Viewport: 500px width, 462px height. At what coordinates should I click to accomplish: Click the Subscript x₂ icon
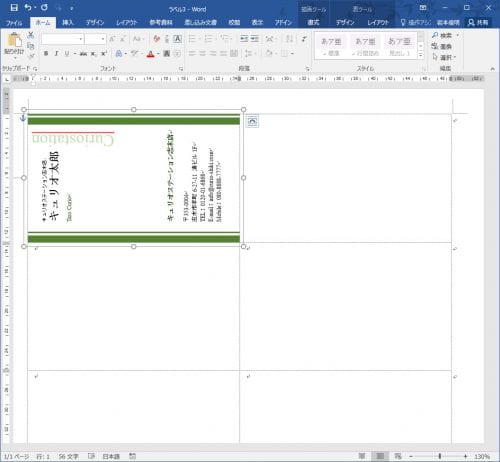tap(94, 54)
